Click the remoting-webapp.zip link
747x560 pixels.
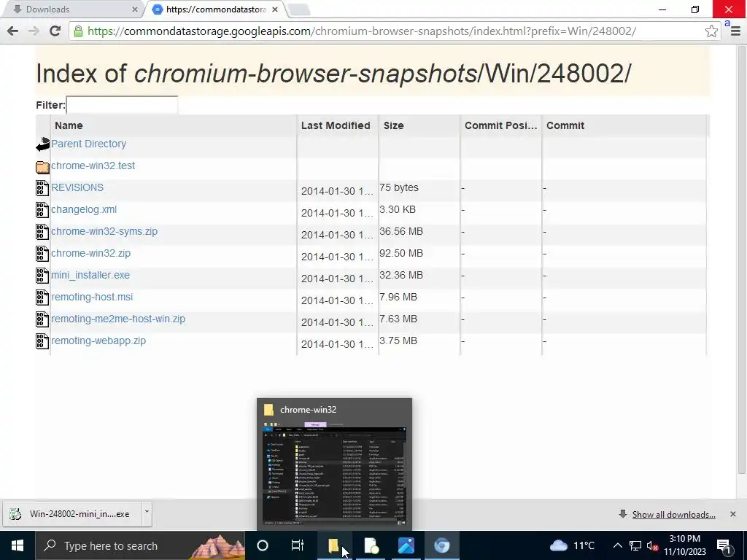98,341
